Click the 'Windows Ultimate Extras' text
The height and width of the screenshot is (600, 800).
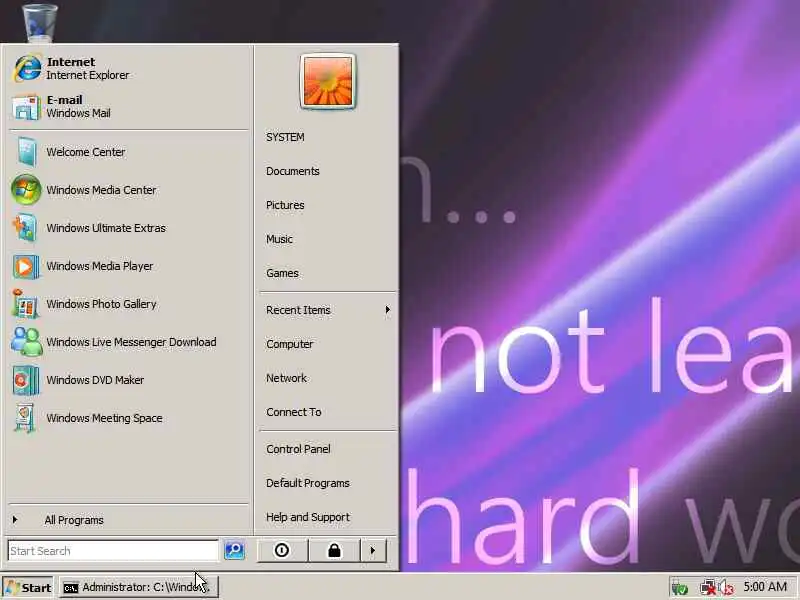pyautogui.click(x=106, y=228)
